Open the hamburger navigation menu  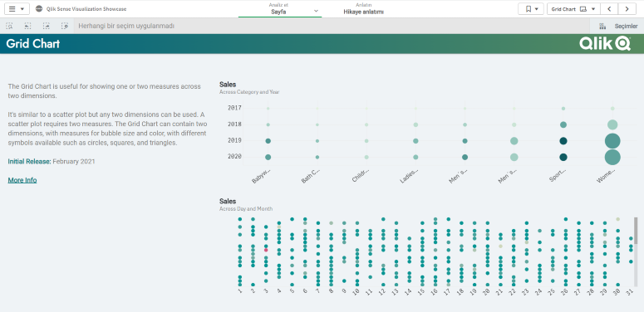click(17, 8)
